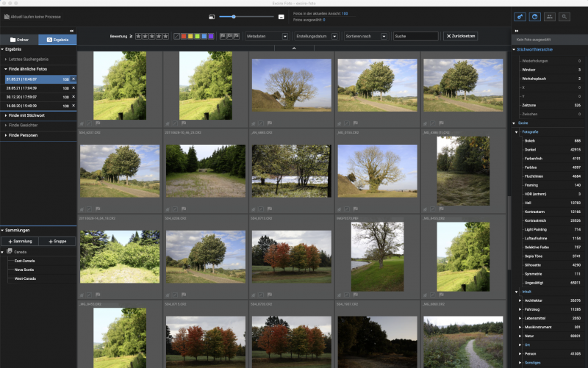Filter by yellow color label
The width and height of the screenshot is (588, 368).
pyautogui.click(x=190, y=36)
